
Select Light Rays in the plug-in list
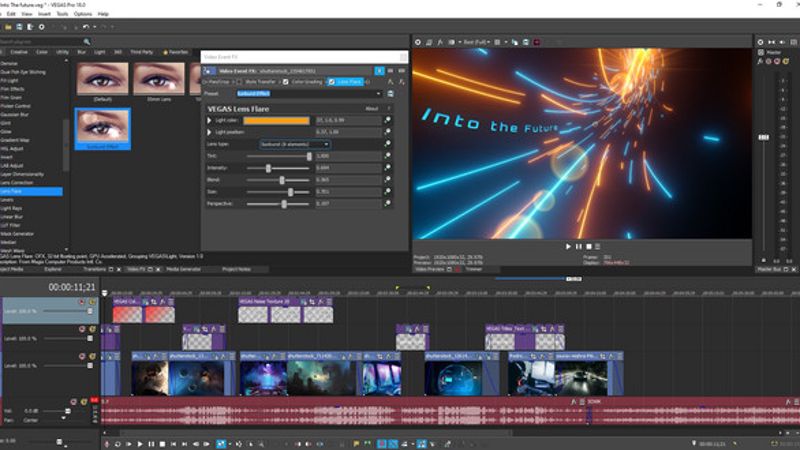11,208
